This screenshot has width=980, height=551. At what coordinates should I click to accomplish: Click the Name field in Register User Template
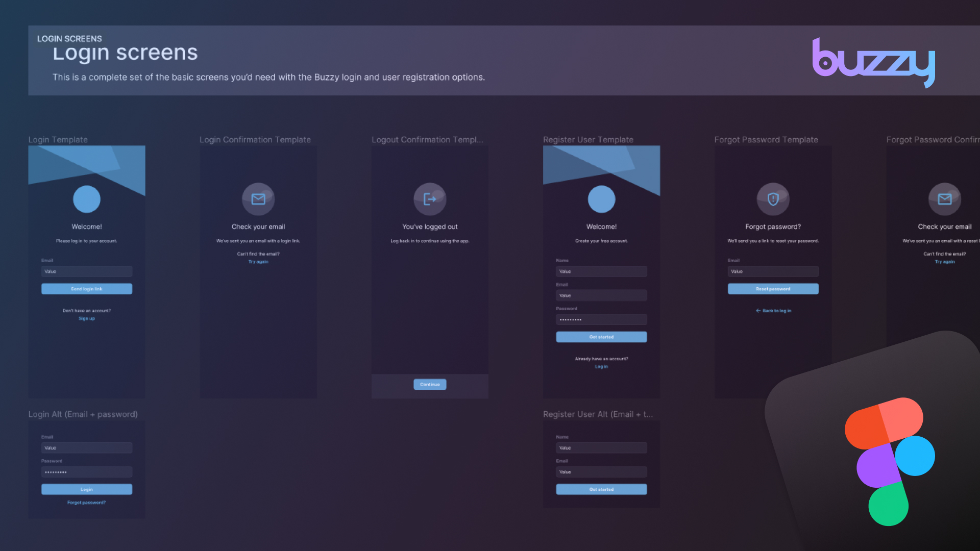(x=601, y=271)
